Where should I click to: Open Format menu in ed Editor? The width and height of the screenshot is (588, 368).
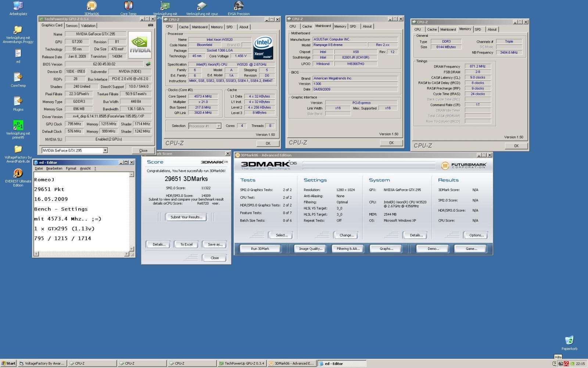(71, 169)
